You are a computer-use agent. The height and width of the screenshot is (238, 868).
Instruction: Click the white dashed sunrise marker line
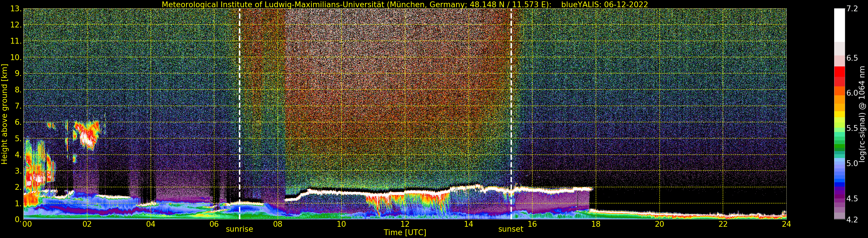[x=239, y=114]
